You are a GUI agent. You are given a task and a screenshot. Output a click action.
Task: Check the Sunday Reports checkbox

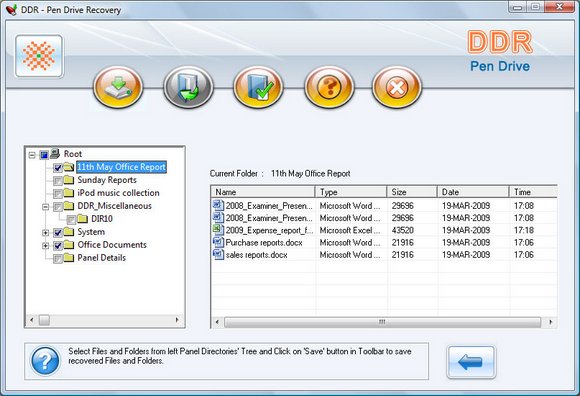58,181
